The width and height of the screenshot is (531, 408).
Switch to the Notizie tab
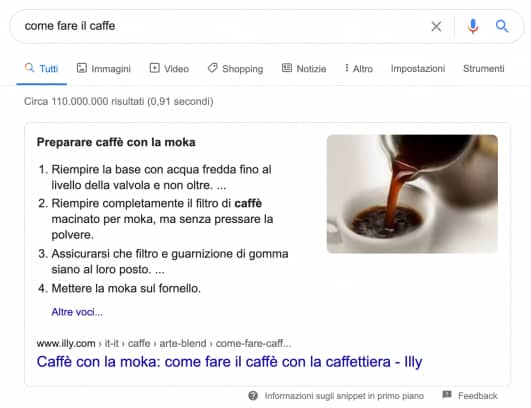304,68
